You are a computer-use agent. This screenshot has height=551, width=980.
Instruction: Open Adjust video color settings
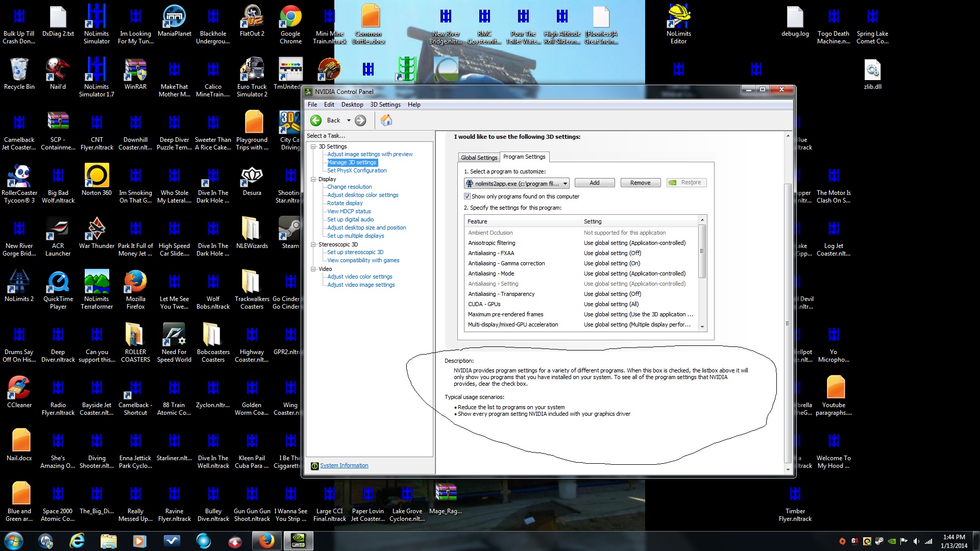[x=359, y=277]
